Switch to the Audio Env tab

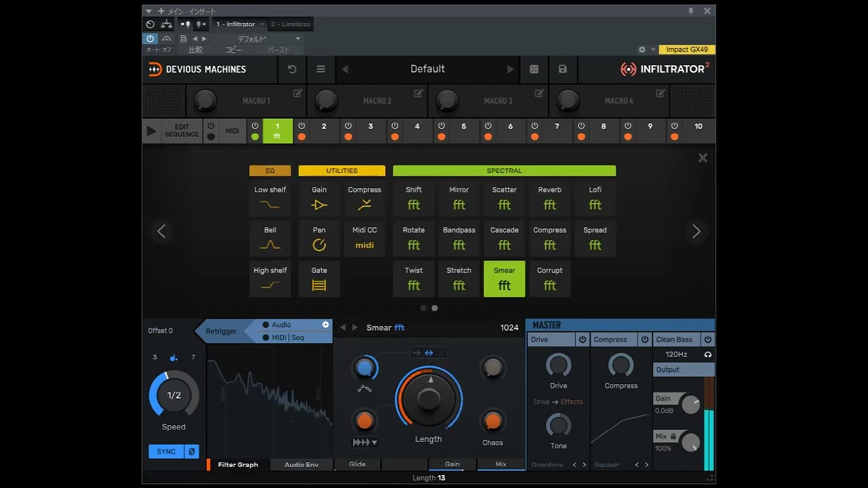[301, 464]
